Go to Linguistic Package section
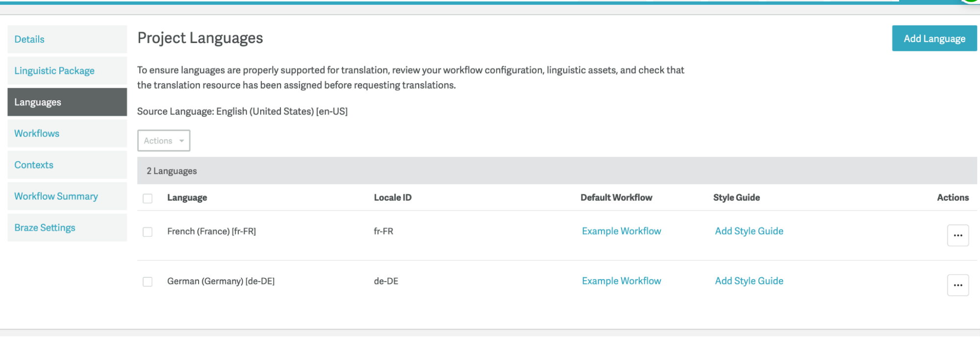 click(54, 71)
